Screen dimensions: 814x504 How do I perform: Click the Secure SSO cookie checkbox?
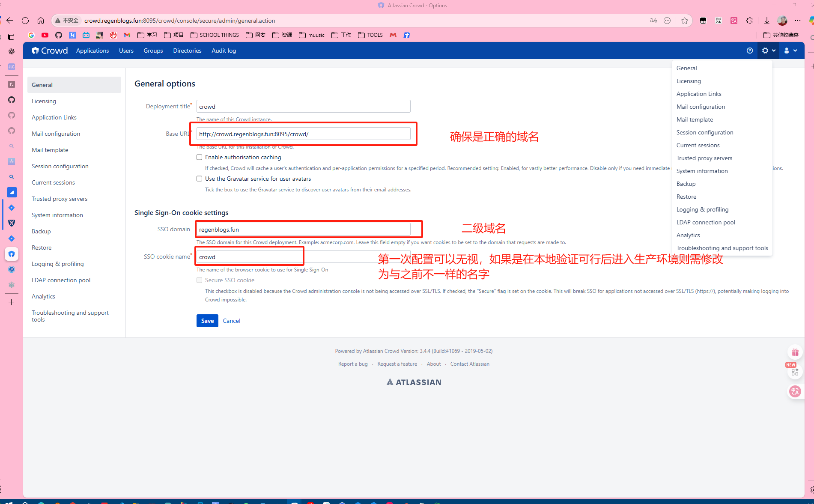[199, 280]
